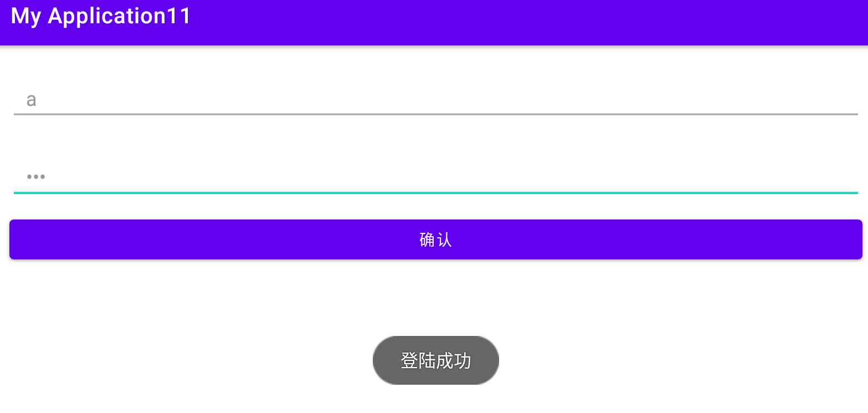
Task: Place cursor after the letter 'a'
Action: pos(38,100)
